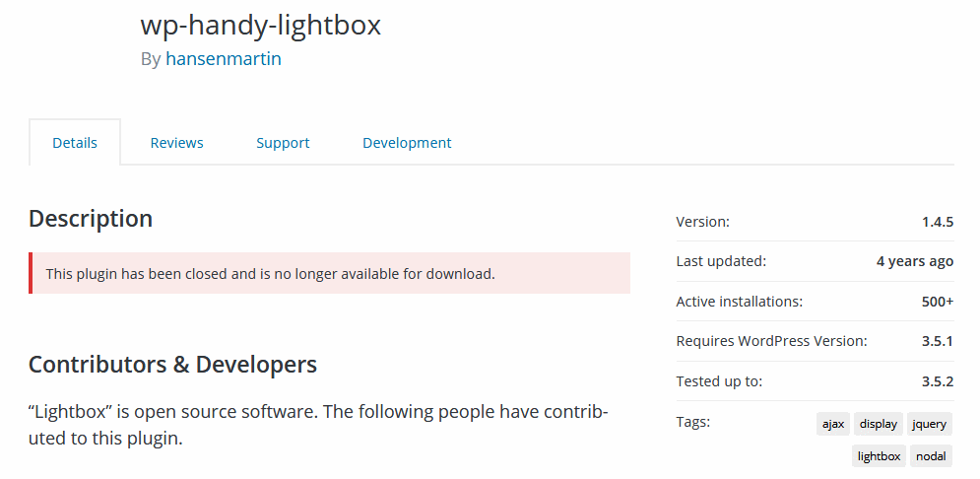The image size is (980, 479).
Task: Click the wp-handy-lightbox plugin title
Action: 261,25
